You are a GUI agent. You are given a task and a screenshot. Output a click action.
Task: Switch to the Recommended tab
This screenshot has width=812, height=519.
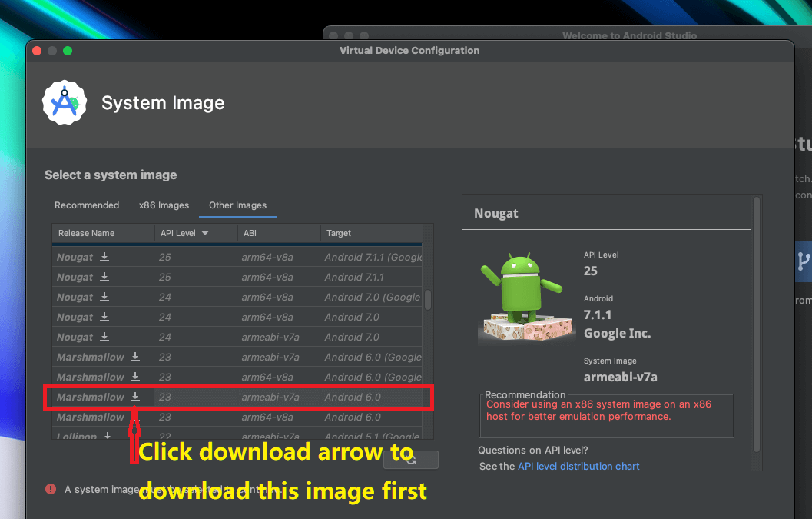(x=87, y=205)
